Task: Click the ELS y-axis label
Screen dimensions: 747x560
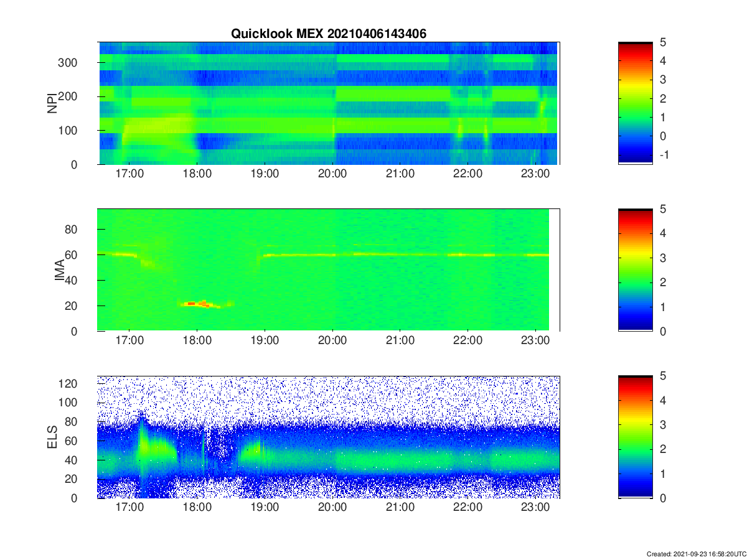Action: (x=53, y=437)
